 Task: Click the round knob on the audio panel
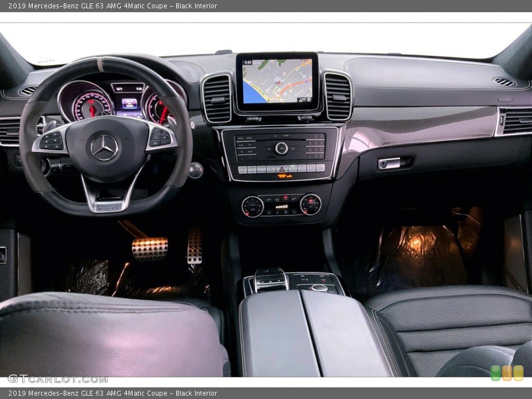tap(282, 149)
